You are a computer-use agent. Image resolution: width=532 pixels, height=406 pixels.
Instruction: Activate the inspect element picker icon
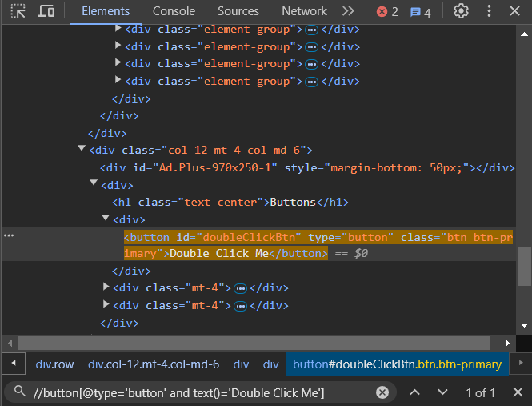[18, 11]
